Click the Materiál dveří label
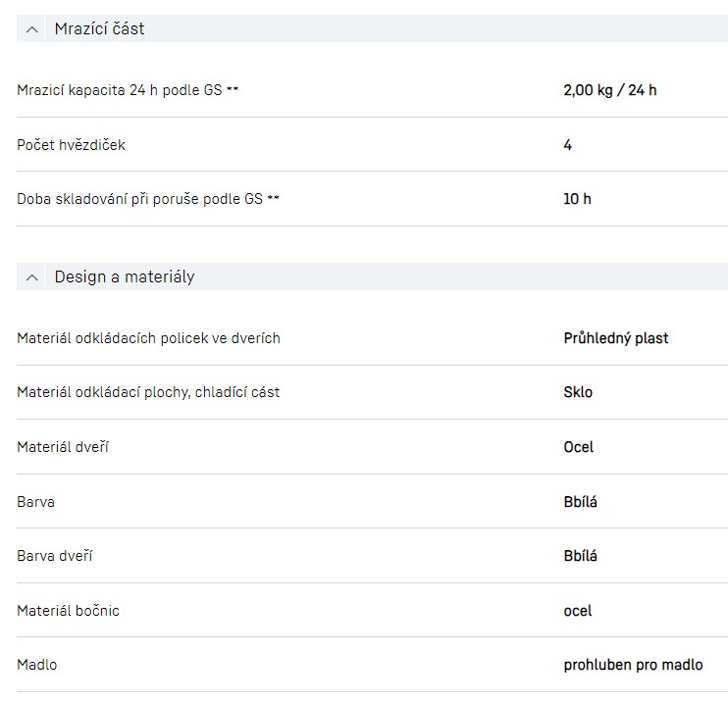 (63, 447)
